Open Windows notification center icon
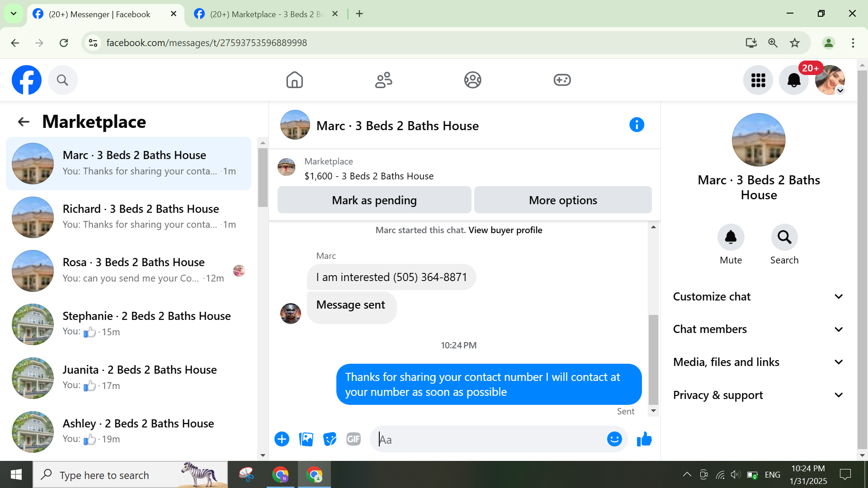The height and width of the screenshot is (488, 868). [x=845, y=474]
